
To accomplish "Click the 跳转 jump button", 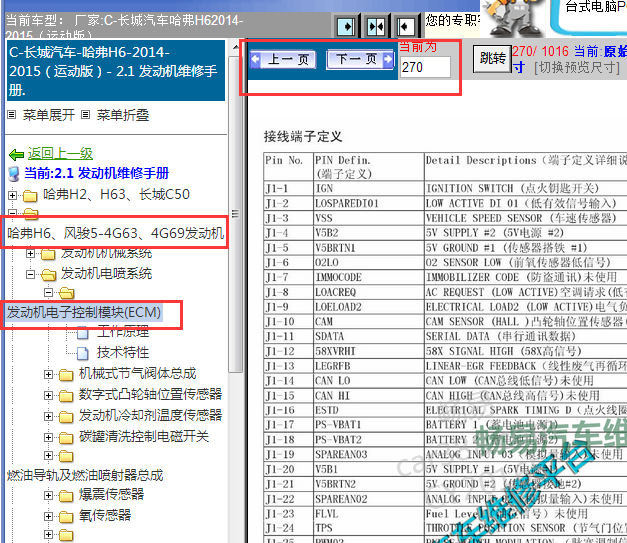I will (x=492, y=58).
